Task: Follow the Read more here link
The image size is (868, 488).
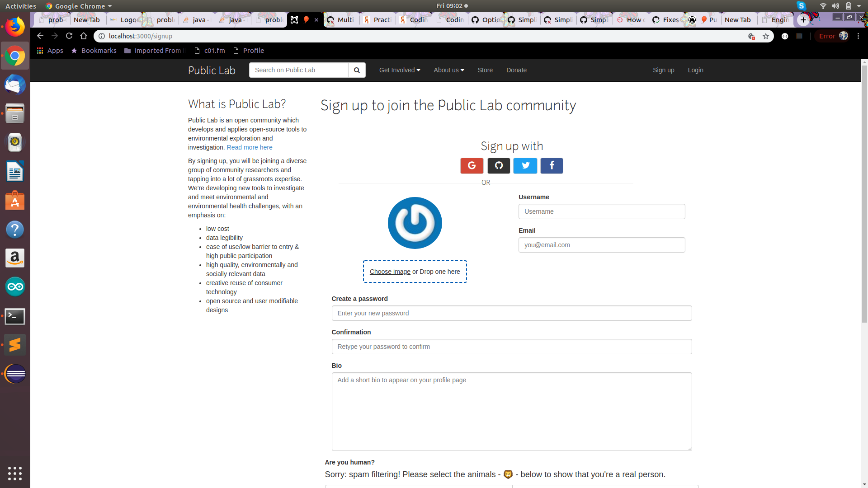Action: pyautogui.click(x=250, y=147)
